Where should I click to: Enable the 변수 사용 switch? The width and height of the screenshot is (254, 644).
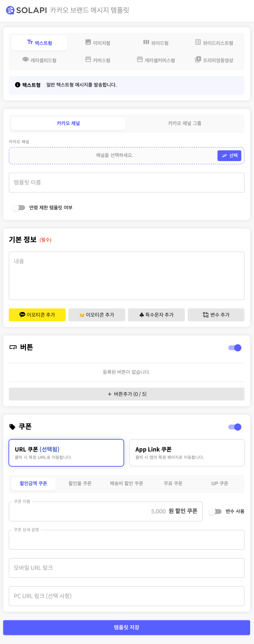coord(215,511)
